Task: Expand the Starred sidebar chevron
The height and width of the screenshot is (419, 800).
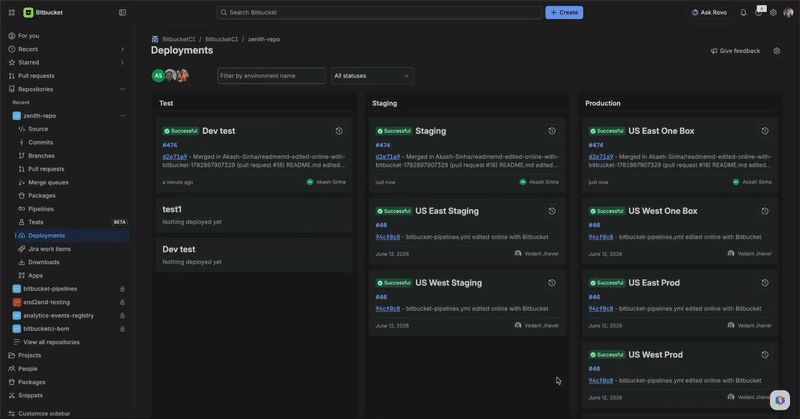Action: (122, 63)
